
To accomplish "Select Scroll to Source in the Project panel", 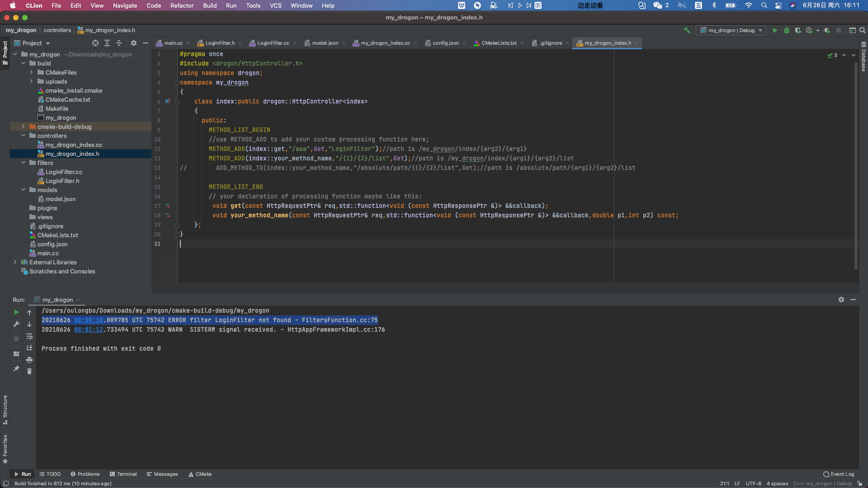I will 95,43.
